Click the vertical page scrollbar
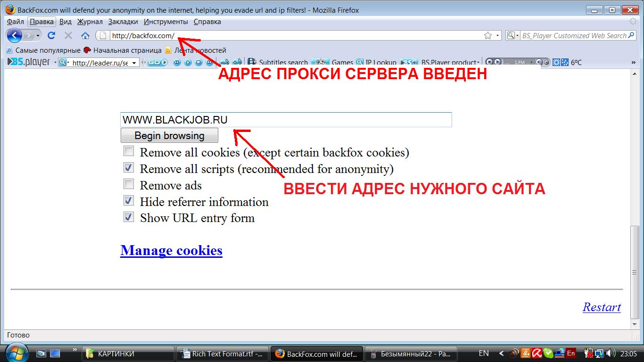This screenshot has width=644, height=362. pyautogui.click(x=635, y=272)
